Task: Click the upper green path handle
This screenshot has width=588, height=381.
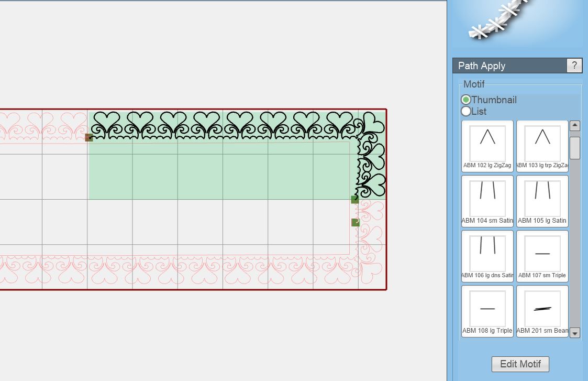Action: [x=355, y=200]
